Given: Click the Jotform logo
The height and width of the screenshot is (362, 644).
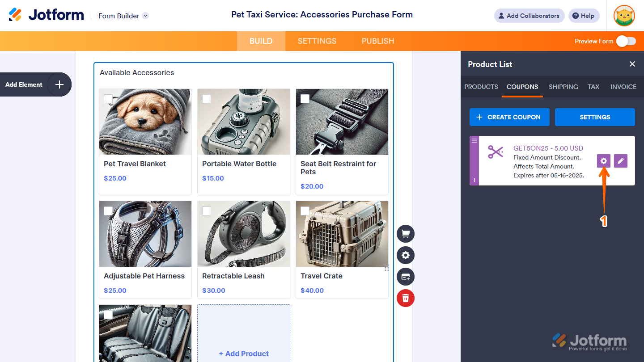Looking at the screenshot, I should (x=47, y=15).
